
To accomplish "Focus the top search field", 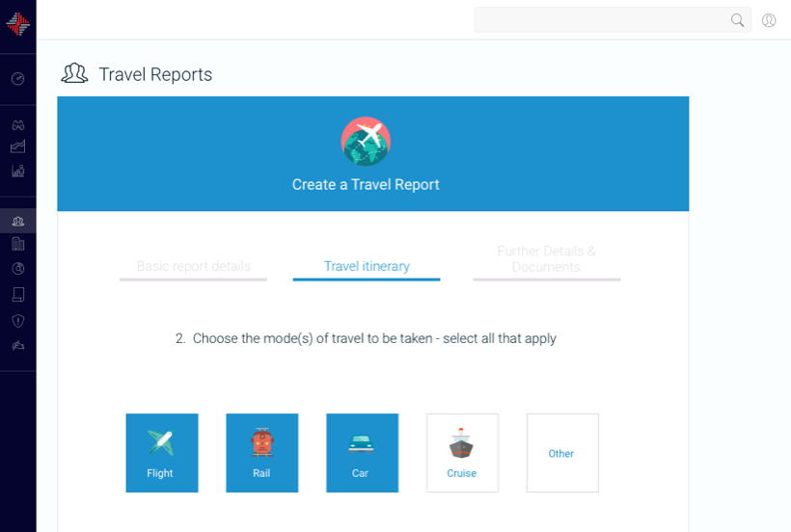I will click(x=613, y=20).
